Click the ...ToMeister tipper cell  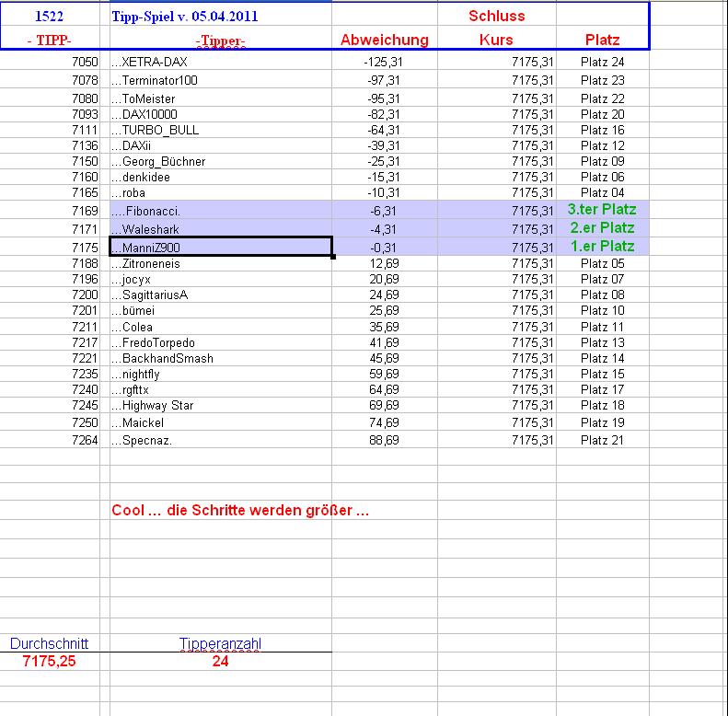click(x=221, y=98)
